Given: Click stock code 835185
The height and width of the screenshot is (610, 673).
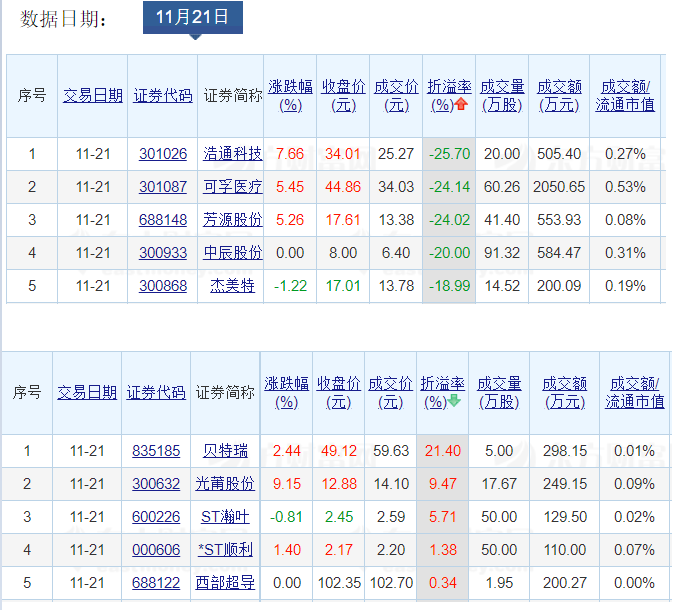Looking at the screenshot, I should [x=156, y=450].
